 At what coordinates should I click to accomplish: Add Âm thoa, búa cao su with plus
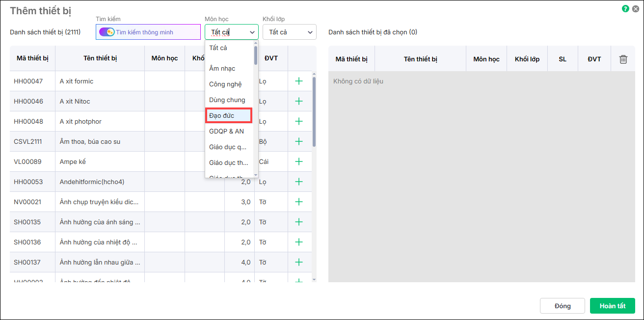[298, 142]
